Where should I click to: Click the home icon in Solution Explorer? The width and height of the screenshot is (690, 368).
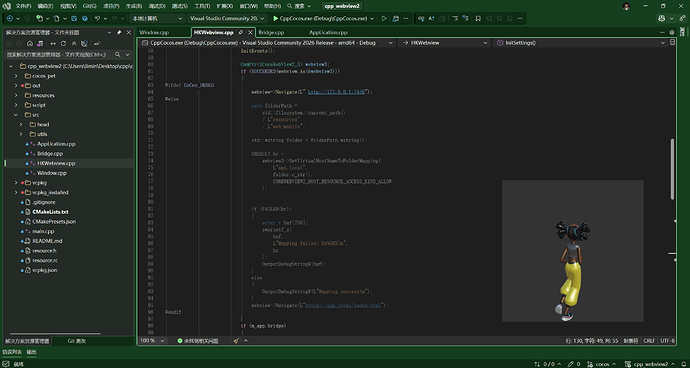pos(29,44)
